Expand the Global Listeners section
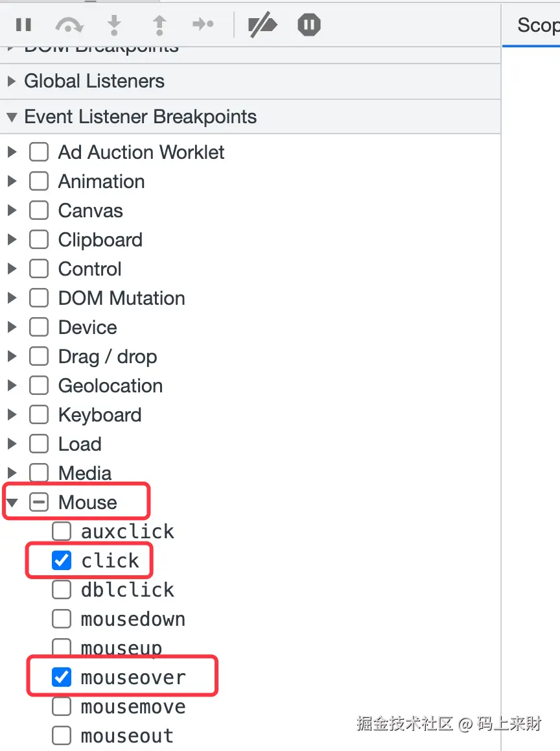560x751 pixels. [12, 82]
